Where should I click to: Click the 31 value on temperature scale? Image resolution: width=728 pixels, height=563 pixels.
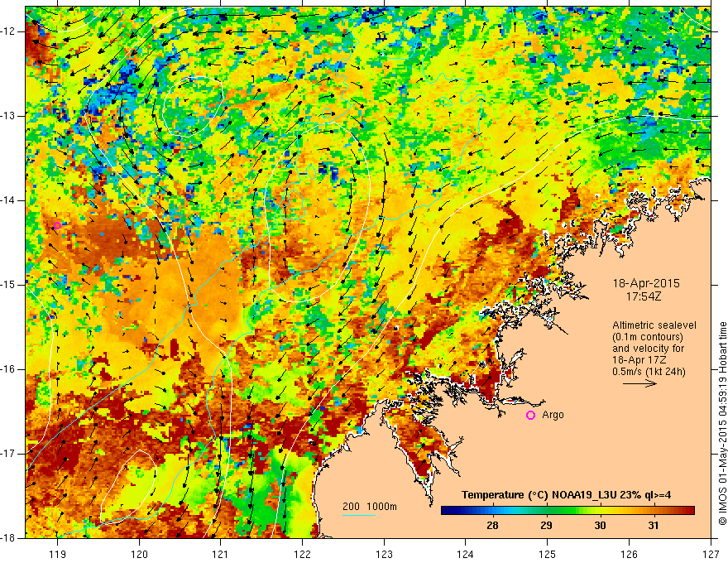(654, 526)
